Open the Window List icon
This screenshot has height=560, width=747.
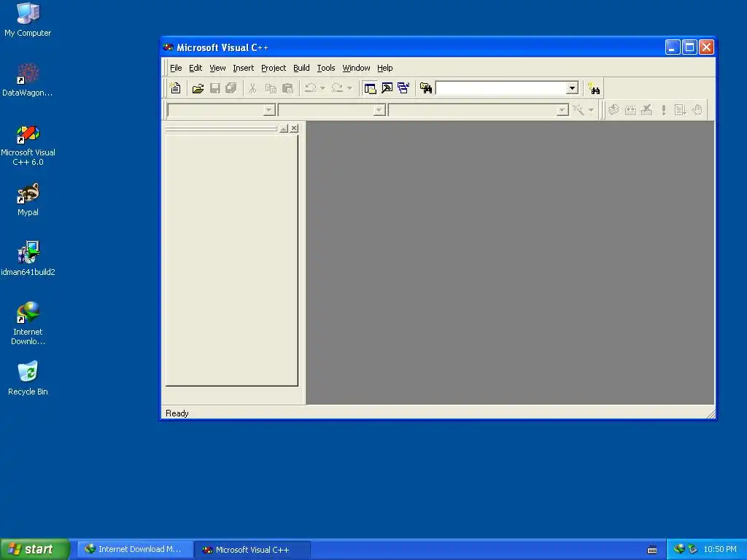coord(403,88)
